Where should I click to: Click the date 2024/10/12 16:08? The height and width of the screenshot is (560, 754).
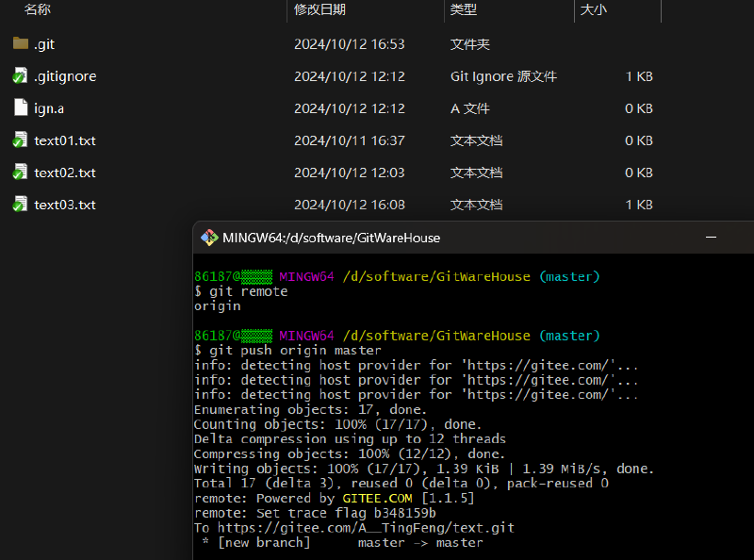pyautogui.click(x=350, y=205)
